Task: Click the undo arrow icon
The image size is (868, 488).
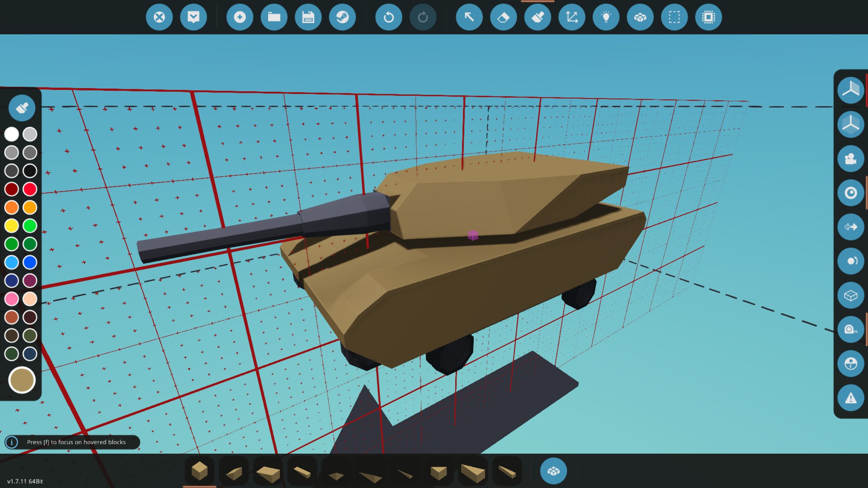Action: [x=388, y=17]
